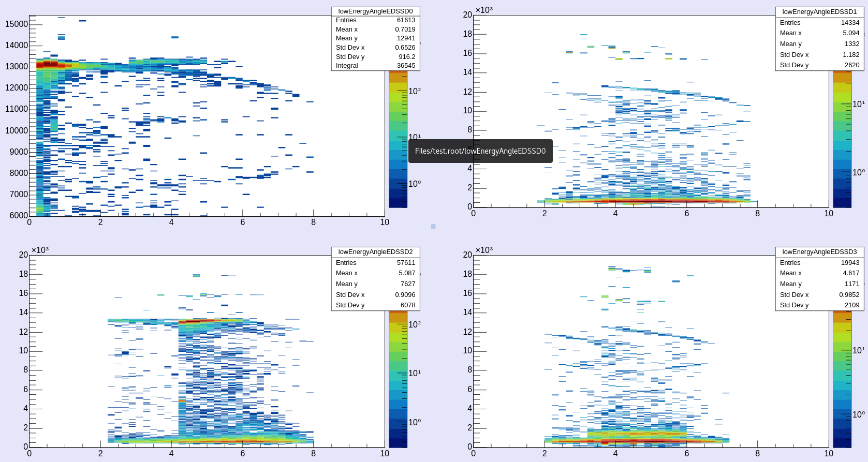Click the Mean y 12941 row
The width and height of the screenshot is (868, 462).
click(375, 38)
